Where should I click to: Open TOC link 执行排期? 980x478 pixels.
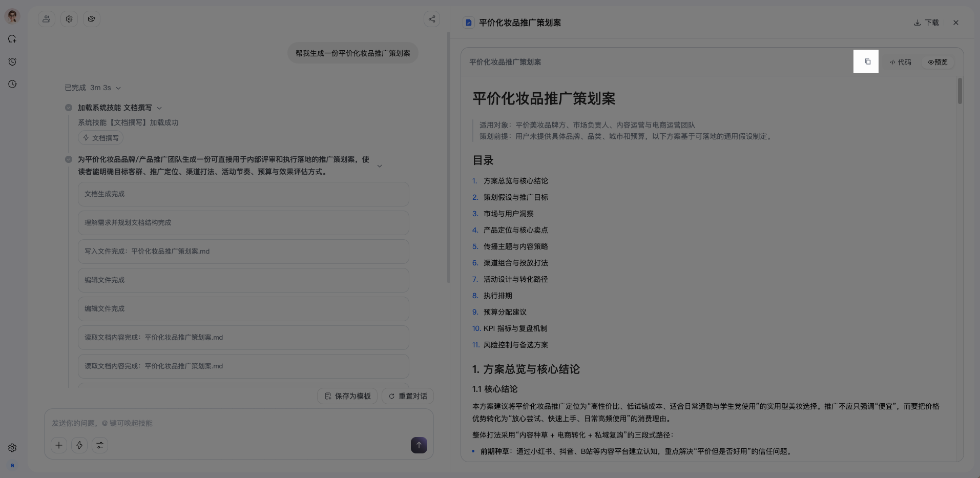tap(497, 296)
